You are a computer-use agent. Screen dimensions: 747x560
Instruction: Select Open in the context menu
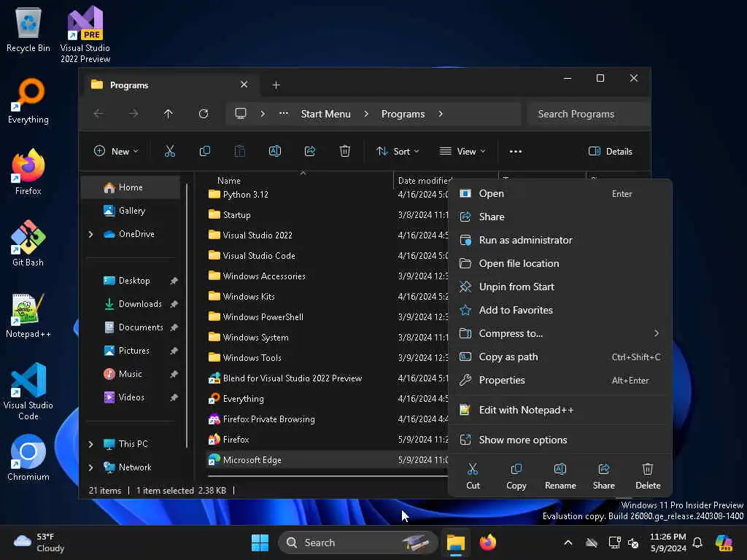560,193
